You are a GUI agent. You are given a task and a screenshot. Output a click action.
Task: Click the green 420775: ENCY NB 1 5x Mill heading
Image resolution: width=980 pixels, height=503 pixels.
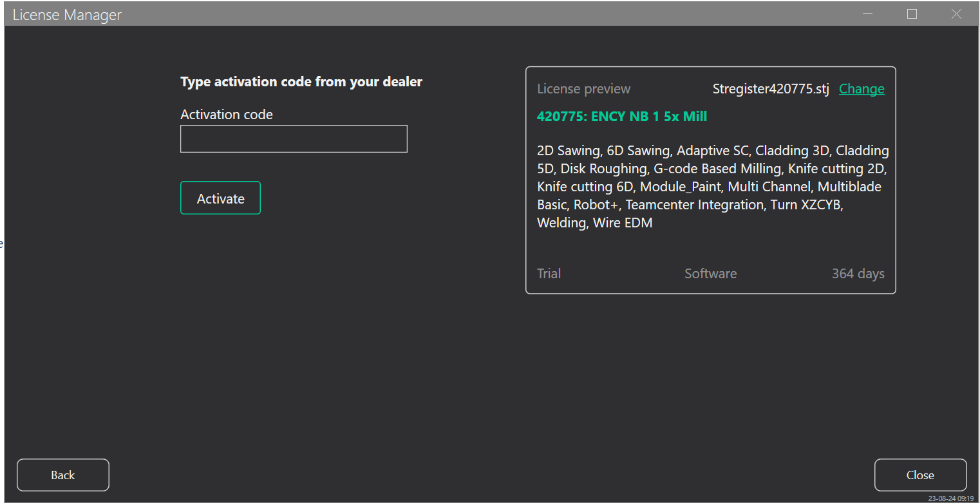622,117
